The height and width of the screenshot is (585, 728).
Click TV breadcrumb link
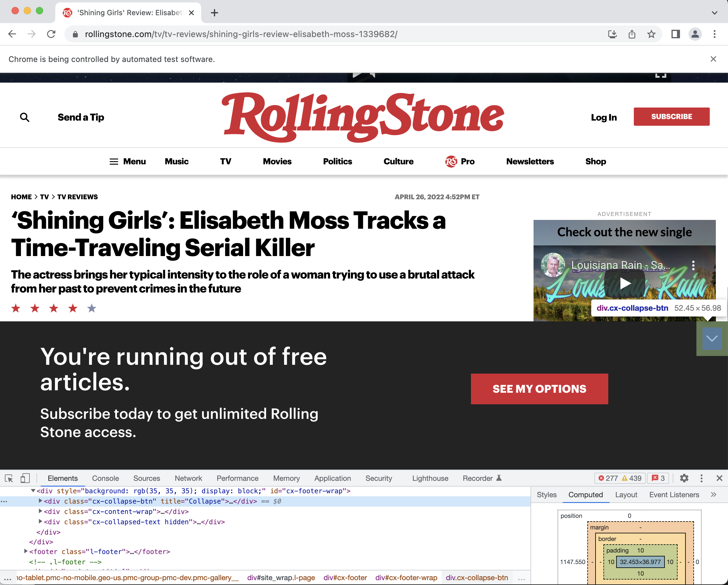click(44, 197)
